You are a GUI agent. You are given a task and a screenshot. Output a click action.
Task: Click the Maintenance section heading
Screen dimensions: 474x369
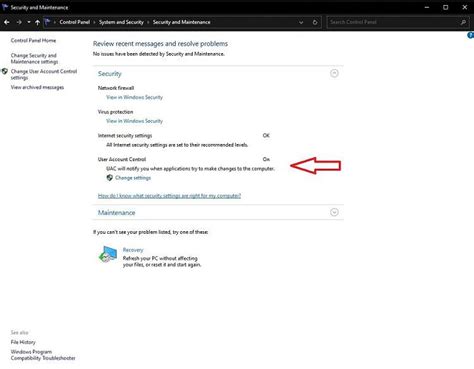pyautogui.click(x=116, y=213)
